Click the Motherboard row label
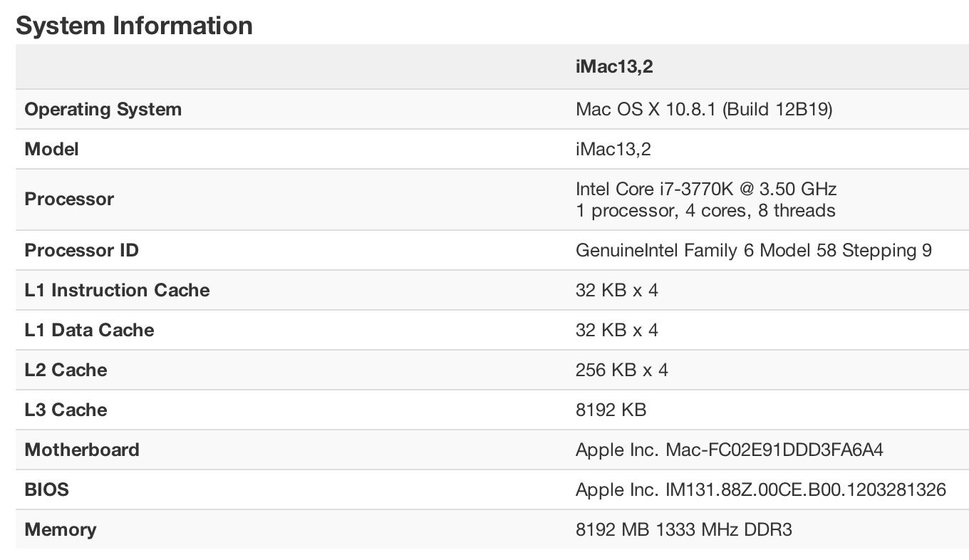 (82, 450)
